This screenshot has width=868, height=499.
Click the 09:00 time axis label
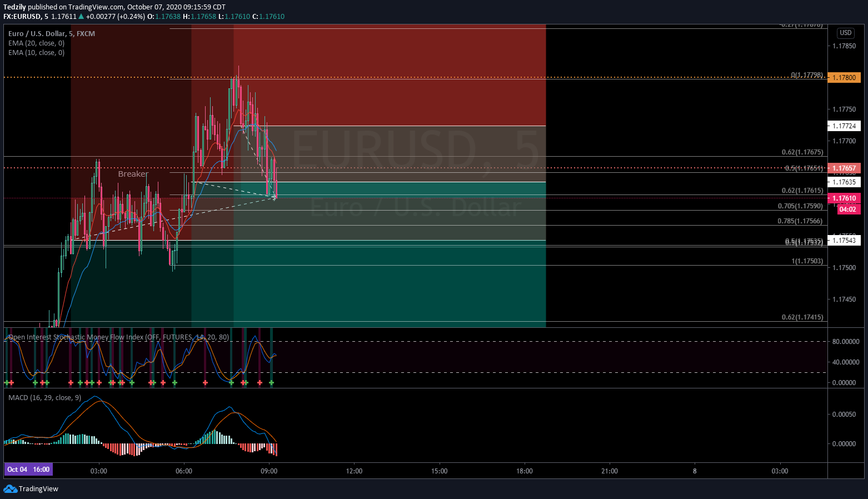point(269,471)
